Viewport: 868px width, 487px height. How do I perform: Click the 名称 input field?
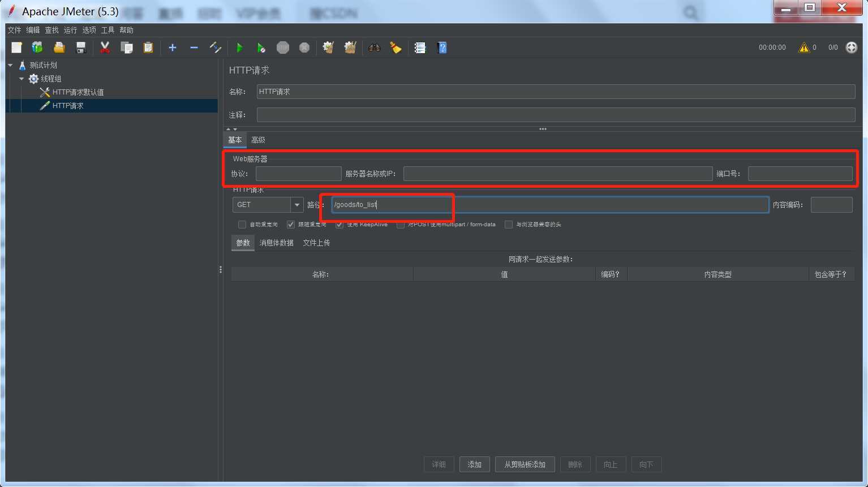(x=556, y=92)
